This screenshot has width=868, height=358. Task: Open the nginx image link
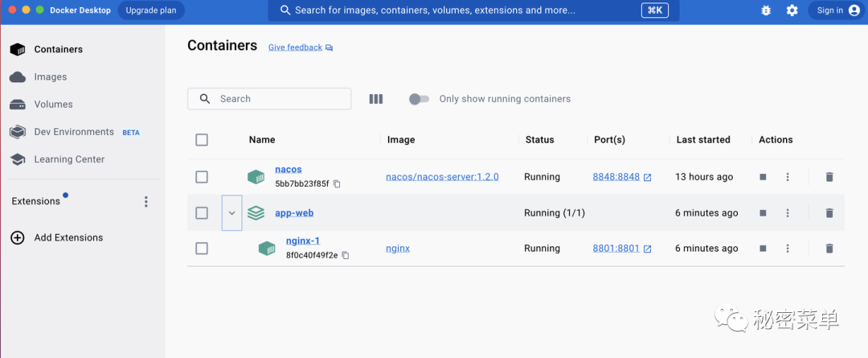[398, 249]
